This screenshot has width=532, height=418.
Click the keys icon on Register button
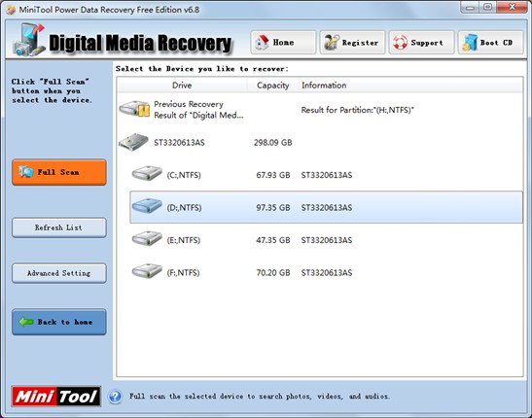[332, 43]
